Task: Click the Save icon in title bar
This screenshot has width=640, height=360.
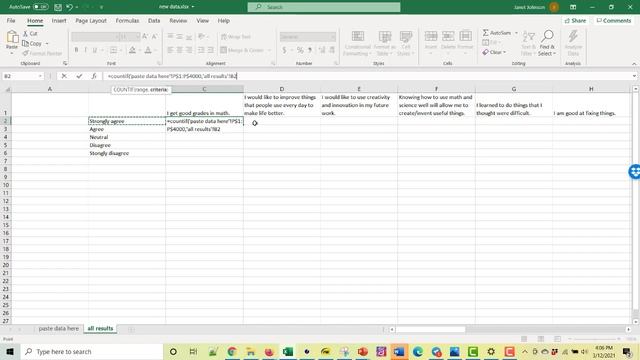Action: (58, 7)
